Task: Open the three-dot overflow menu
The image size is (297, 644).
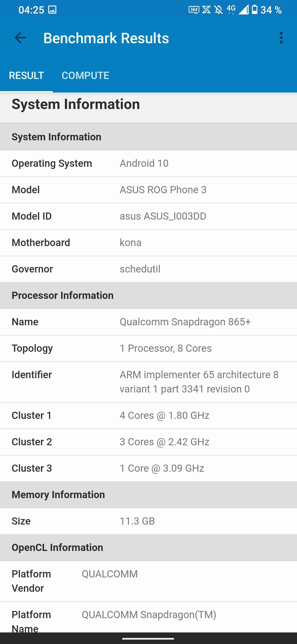Action: (281, 38)
